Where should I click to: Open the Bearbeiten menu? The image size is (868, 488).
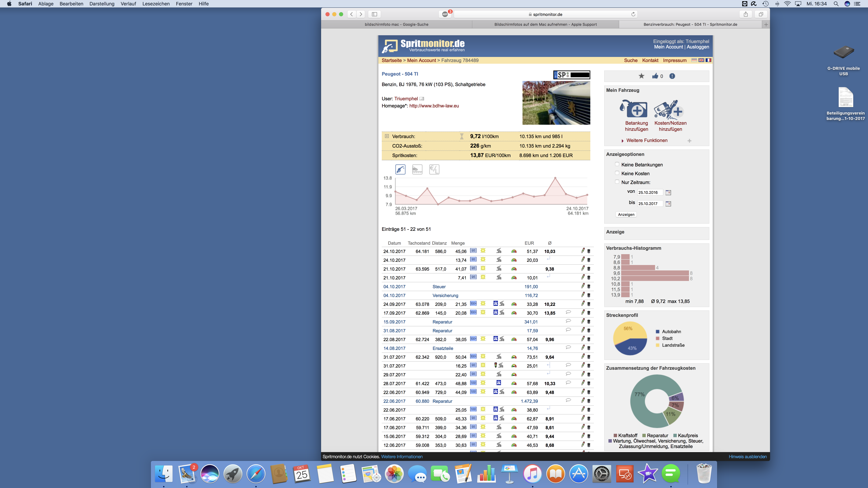coord(71,4)
